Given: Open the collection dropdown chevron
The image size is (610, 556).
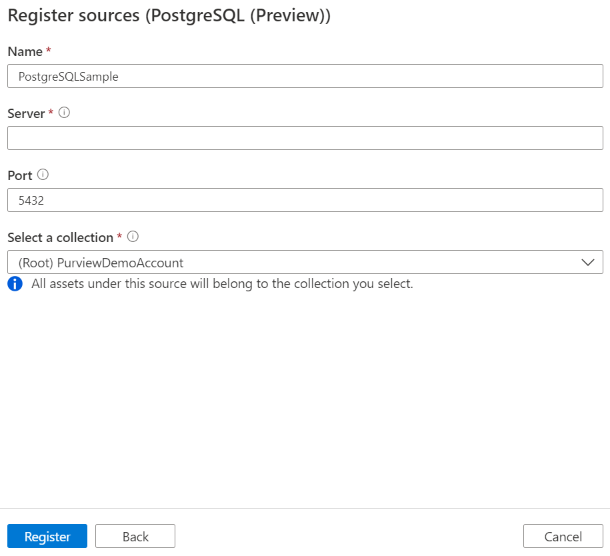Looking at the screenshot, I should [x=588, y=262].
